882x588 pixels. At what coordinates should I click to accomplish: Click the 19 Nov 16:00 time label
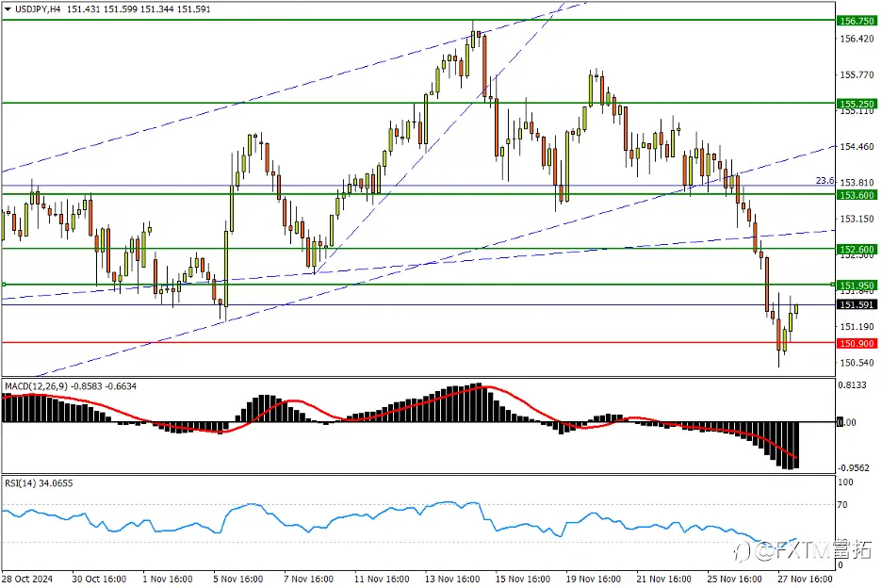click(x=594, y=579)
